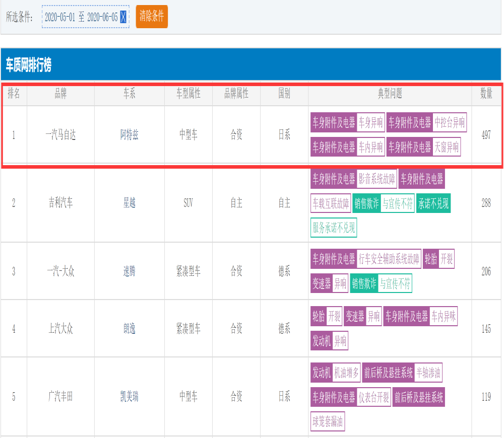504x438 pixels.
Task: Open the 凯美瑞 car series link
Action: click(129, 397)
